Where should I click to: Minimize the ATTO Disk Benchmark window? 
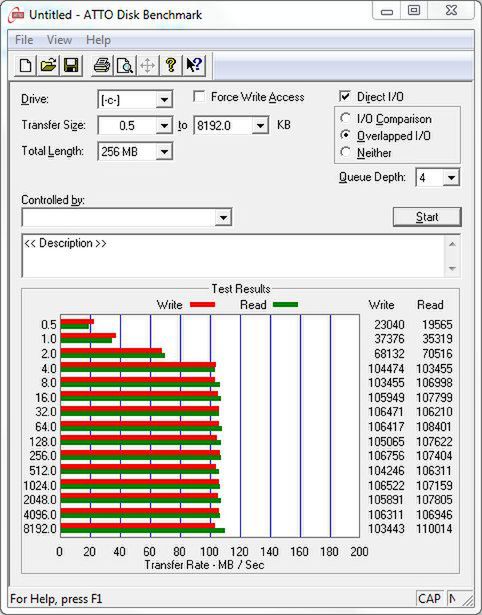(x=387, y=11)
